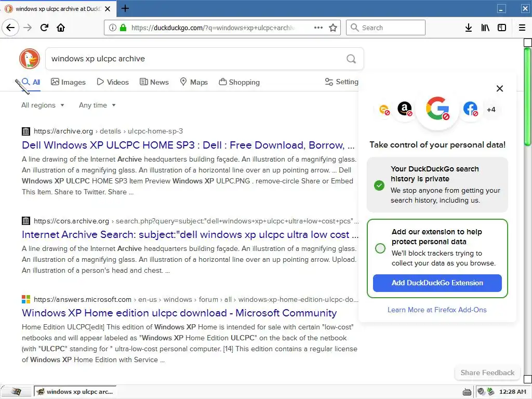The width and height of the screenshot is (532, 399).
Task: Click the scrollbar up arrow button
Action: tap(528, 43)
